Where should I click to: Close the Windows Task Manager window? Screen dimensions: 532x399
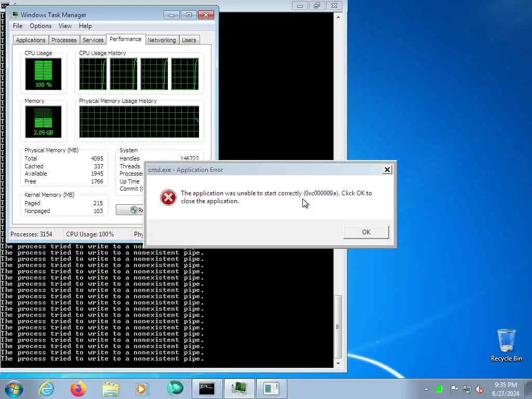pyautogui.click(x=206, y=15)
